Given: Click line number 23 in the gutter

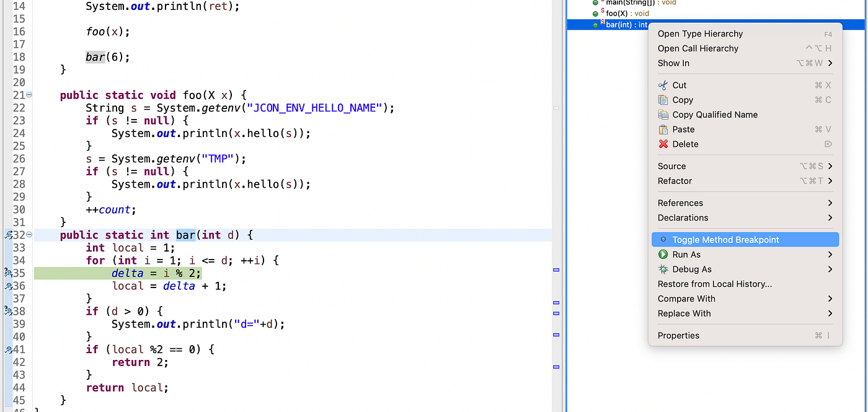Looking at the screenshot, I should [19, 121].
